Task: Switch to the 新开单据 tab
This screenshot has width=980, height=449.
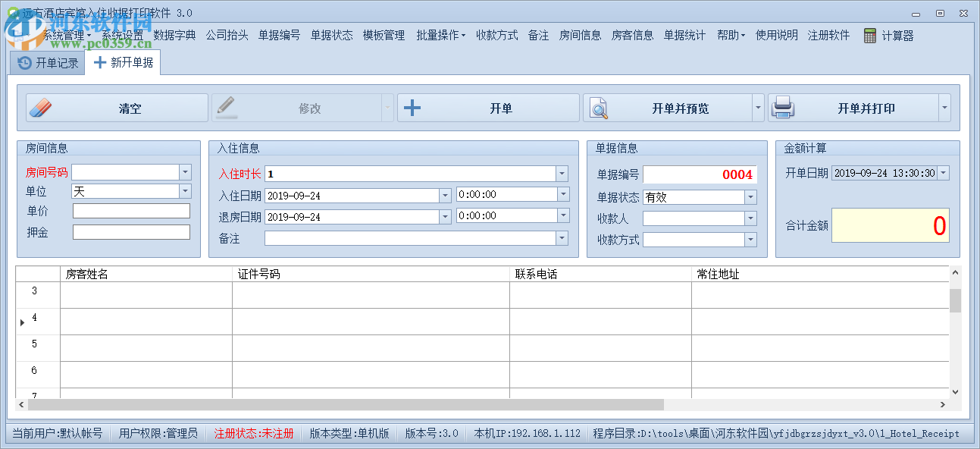Action: point(123,62)
